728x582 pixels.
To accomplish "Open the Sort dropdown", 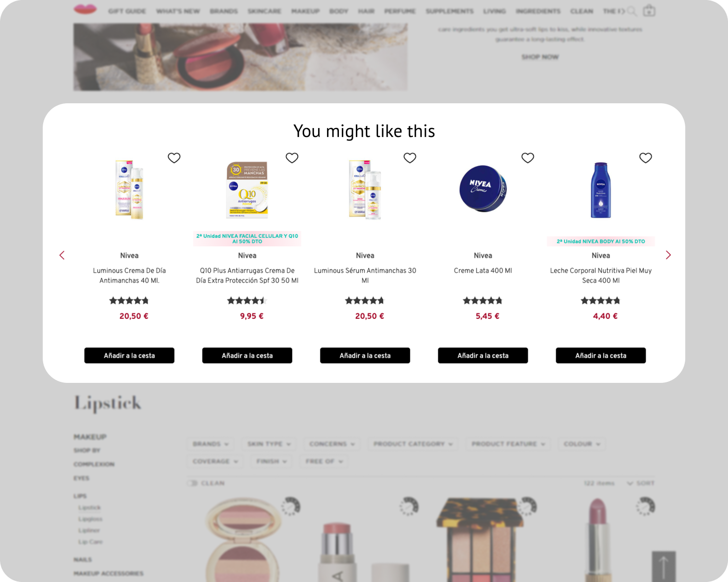I will point(641,483).
